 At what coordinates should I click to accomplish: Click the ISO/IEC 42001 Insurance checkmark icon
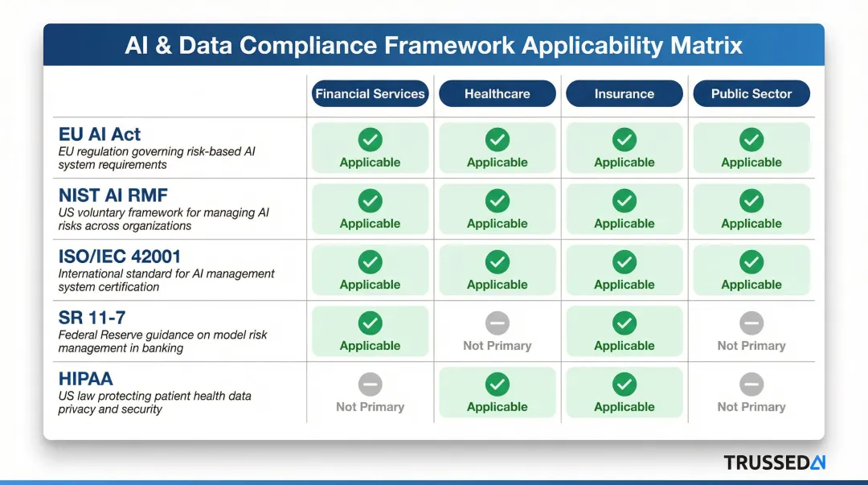click(624, 261)
